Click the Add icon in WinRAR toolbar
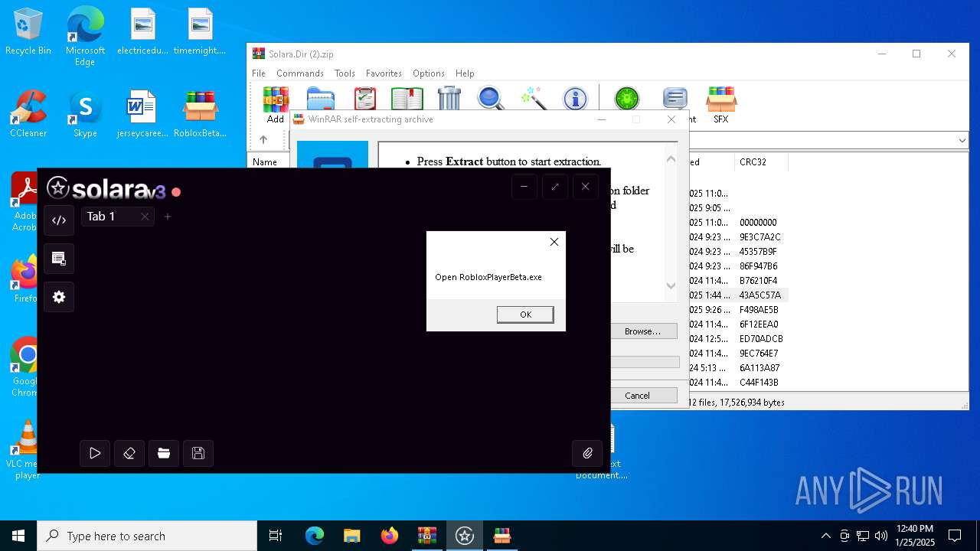This screenshot has height=551, width=980. pos(276,100)
